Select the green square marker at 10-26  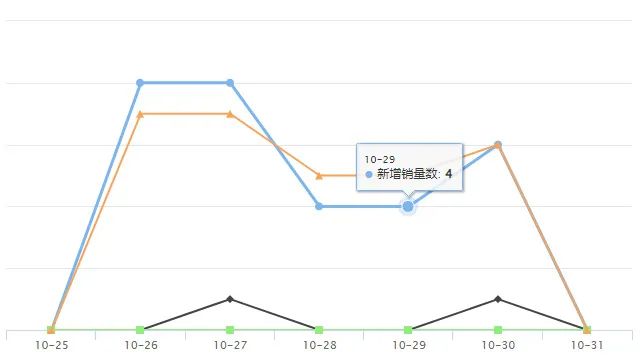pos(140,330)
